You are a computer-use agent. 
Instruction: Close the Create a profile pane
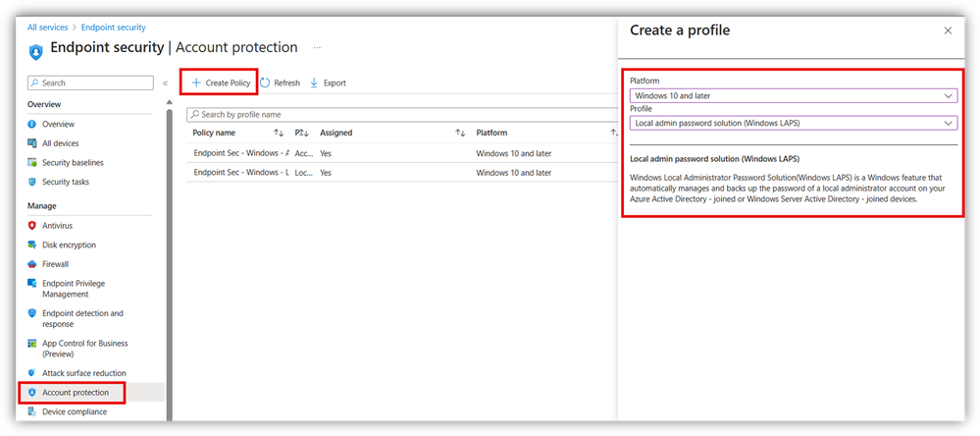click(x=948, y=30)
